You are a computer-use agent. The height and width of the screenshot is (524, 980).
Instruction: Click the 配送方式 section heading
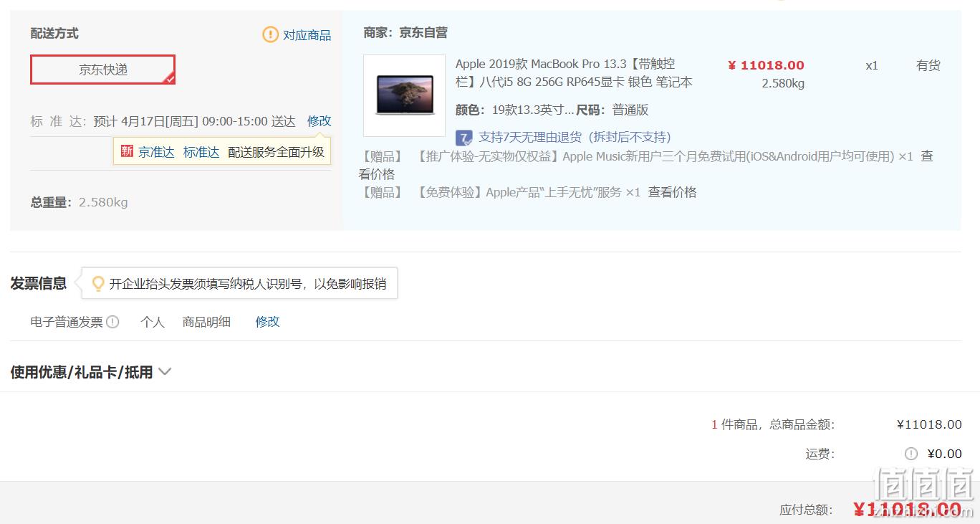coord(54,33)
